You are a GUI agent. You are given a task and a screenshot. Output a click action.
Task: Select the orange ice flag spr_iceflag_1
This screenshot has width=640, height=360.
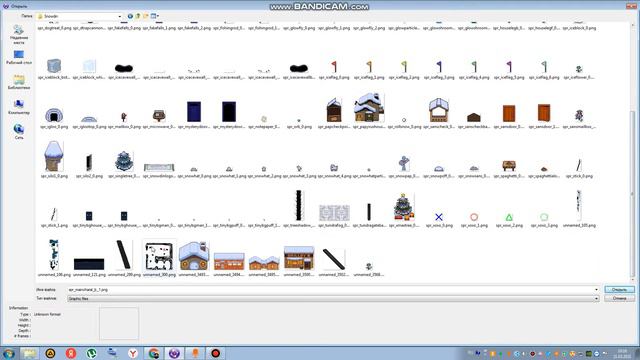pos(369,67)
